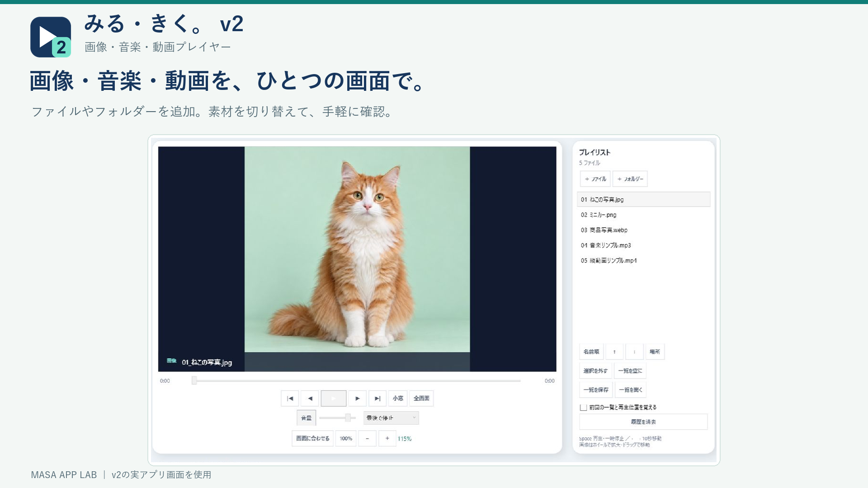Toggle the 音量 mute button

(307, 418)
